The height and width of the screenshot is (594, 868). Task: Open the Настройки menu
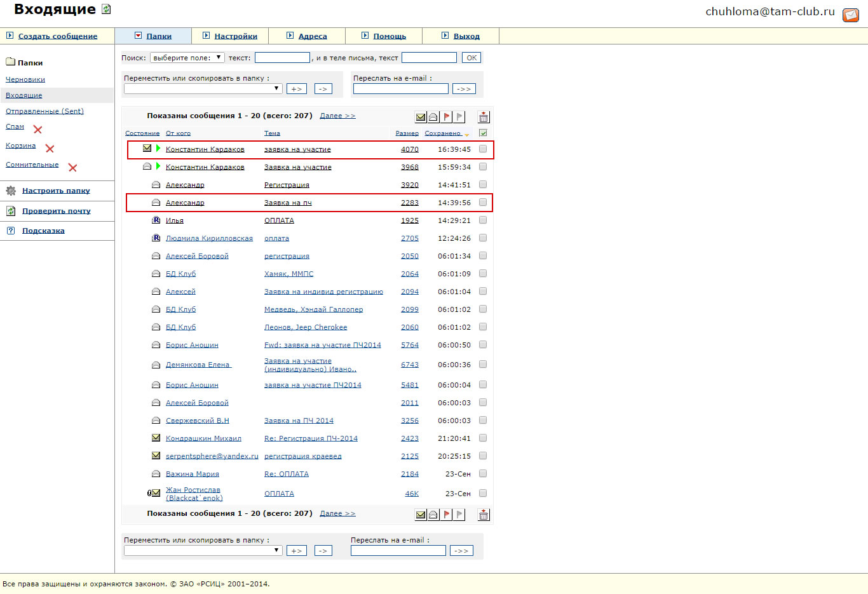coord(235,36)
